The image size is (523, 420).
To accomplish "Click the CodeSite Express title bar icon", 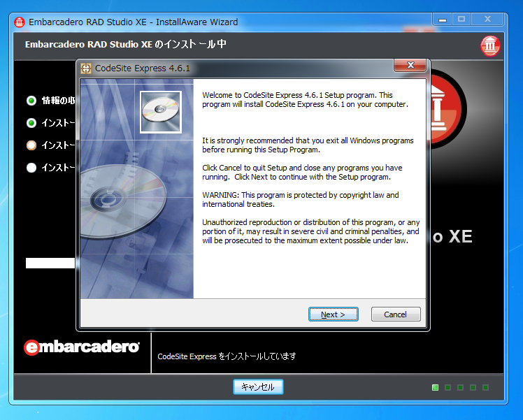I will coord(86,68).
